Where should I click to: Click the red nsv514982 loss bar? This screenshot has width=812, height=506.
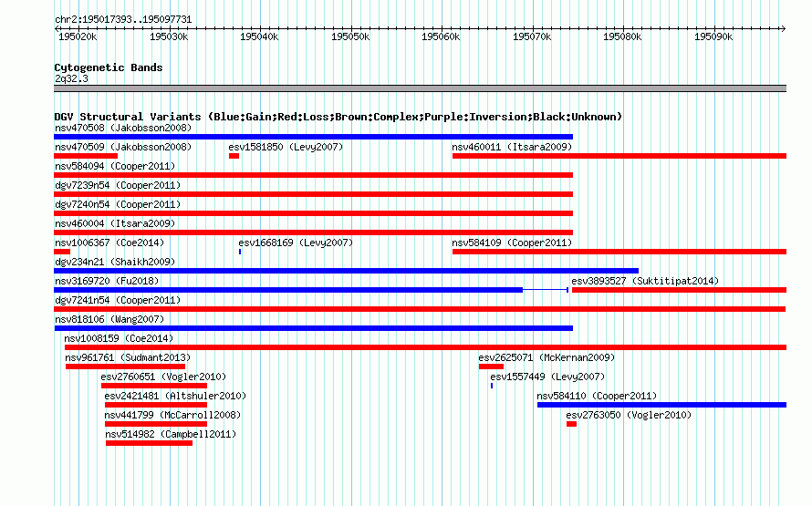click(149, 443)
